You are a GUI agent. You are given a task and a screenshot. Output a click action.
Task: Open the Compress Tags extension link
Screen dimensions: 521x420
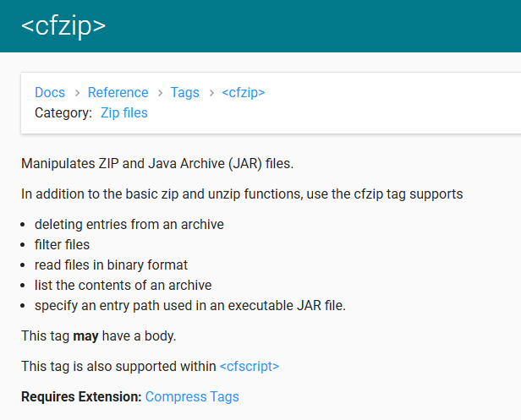click(192, 397)
